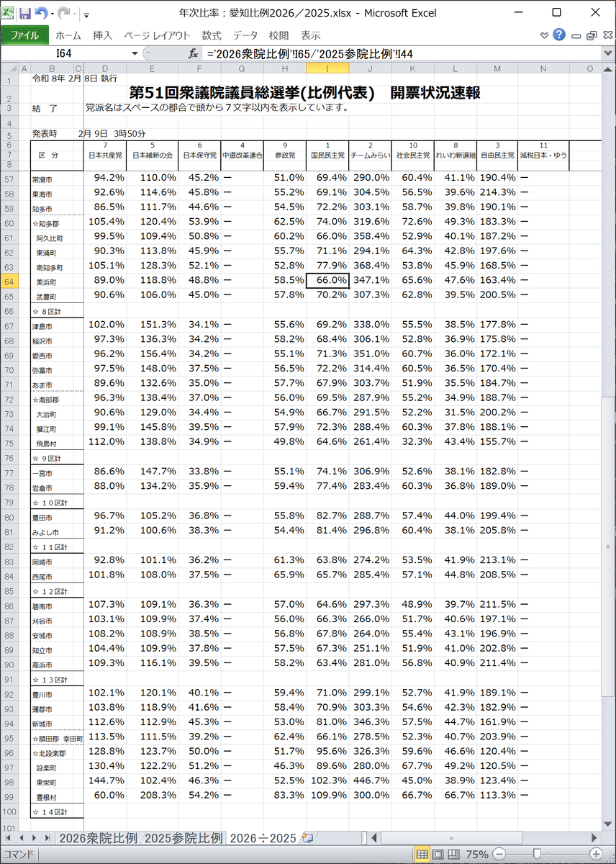Open the データ ribbon tab
616x864 pixels.
245,35
